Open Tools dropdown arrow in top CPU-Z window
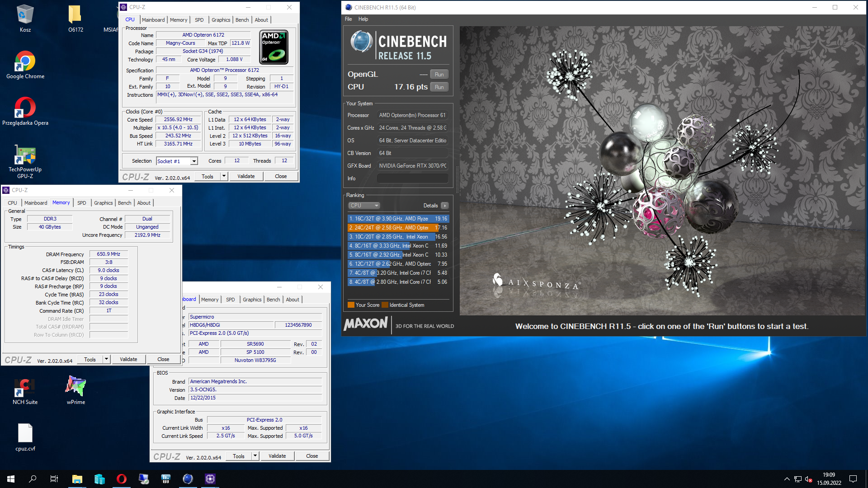 [x=224, y=176]
